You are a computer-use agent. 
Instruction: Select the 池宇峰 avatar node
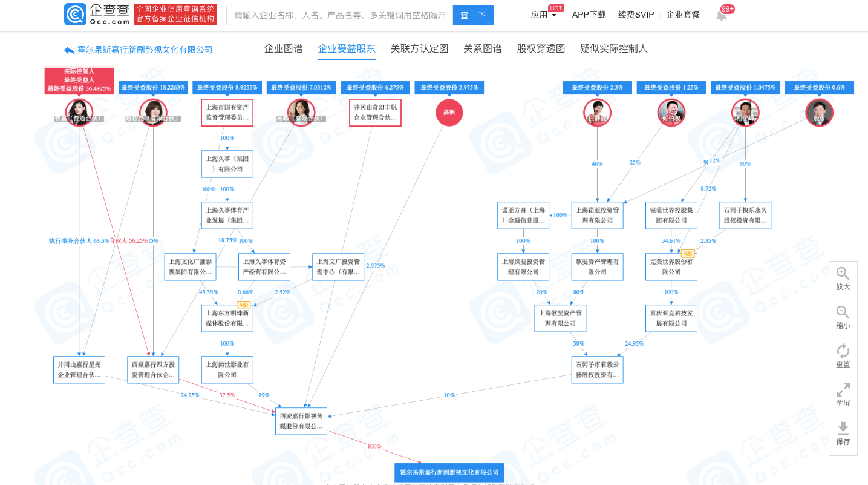745,113
